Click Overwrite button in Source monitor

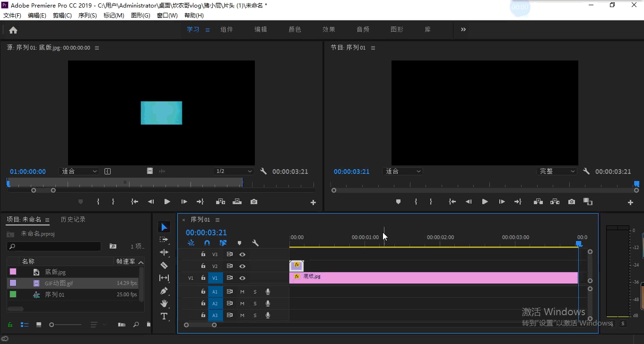click(x=237, y=202)
